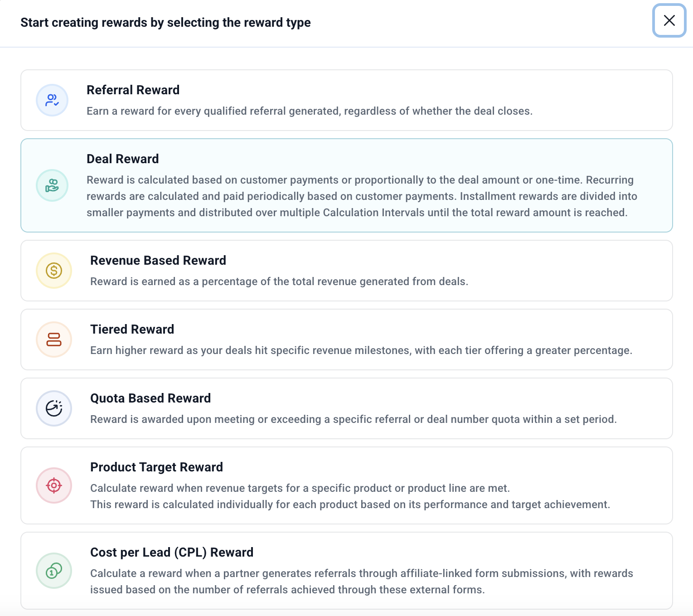Image resolution: width=693 pixels, height=616 pixels.
Task: Click the dialog header title text
Action: (165, 23)
